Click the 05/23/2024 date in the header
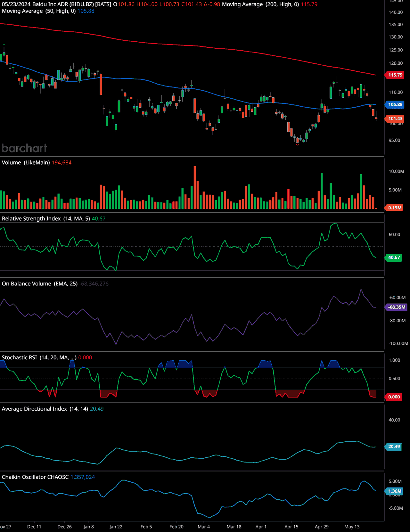This screenshot has width=410, height=532. 16,4
